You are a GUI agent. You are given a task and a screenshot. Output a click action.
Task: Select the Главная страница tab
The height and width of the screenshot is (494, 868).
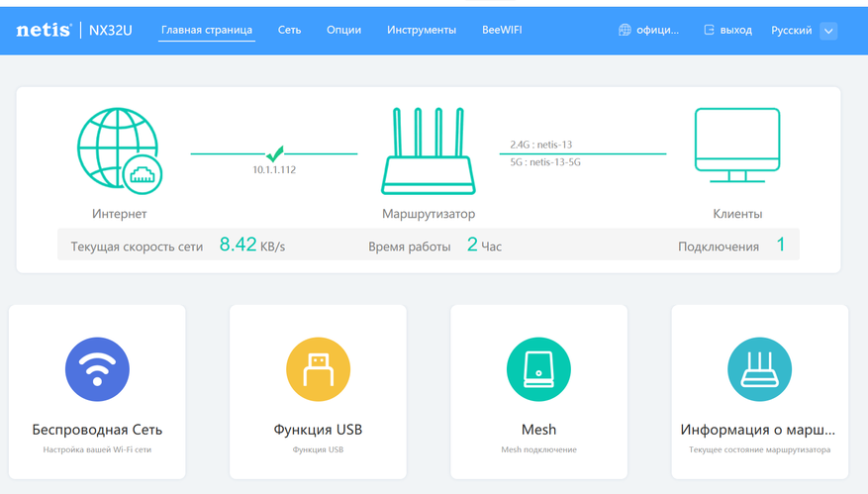(x=207, y=31)
